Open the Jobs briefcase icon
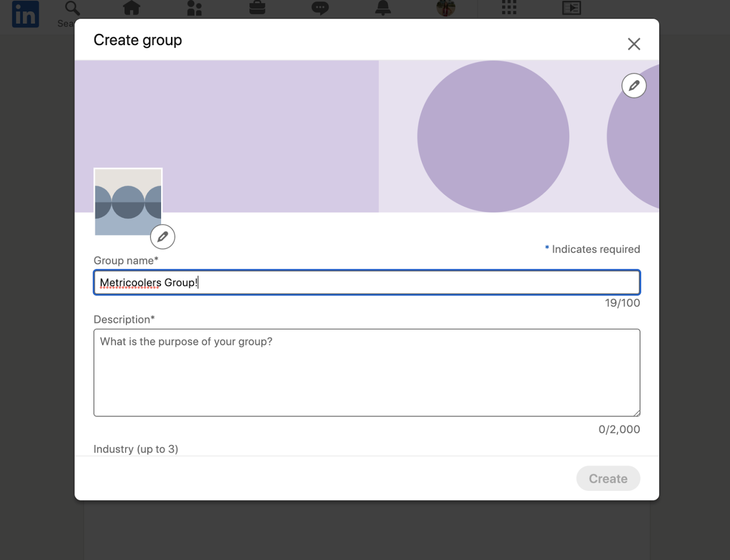The width and height of the screenshot is (730, 560). [x=257, y=8]
